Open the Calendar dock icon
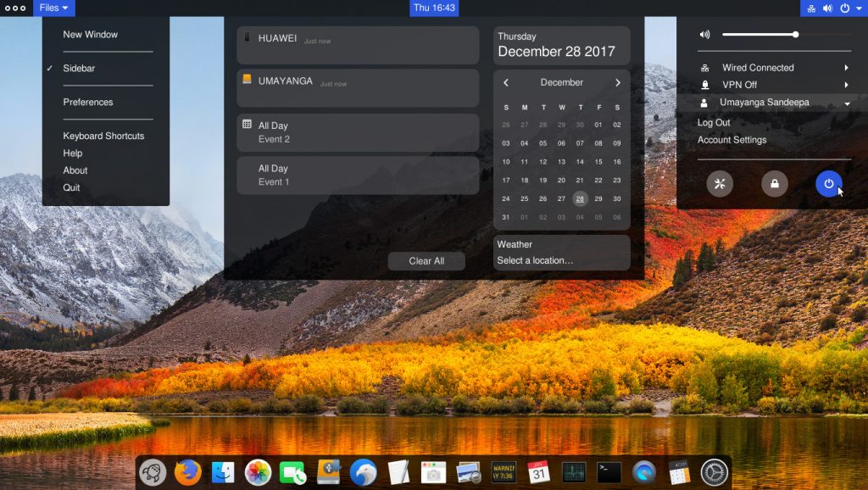868x490 pixels. click(538, 471)
